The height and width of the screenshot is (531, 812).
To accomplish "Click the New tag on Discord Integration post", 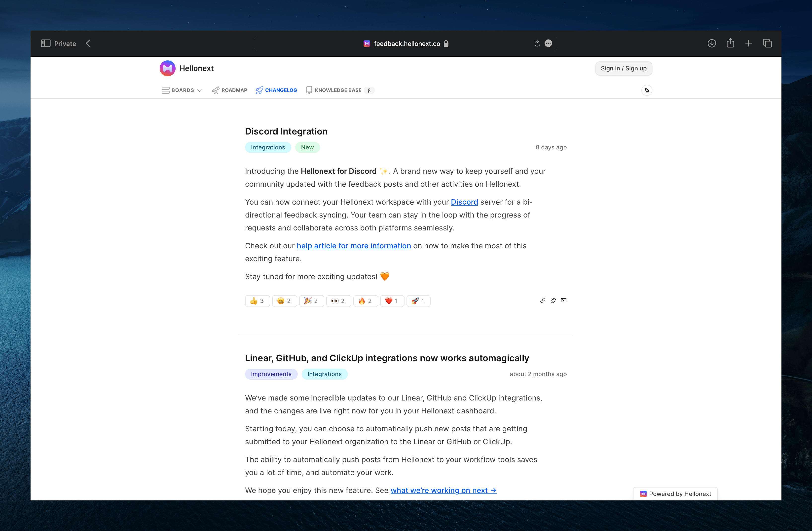I will pyautogui.click(x=307, y=147).
